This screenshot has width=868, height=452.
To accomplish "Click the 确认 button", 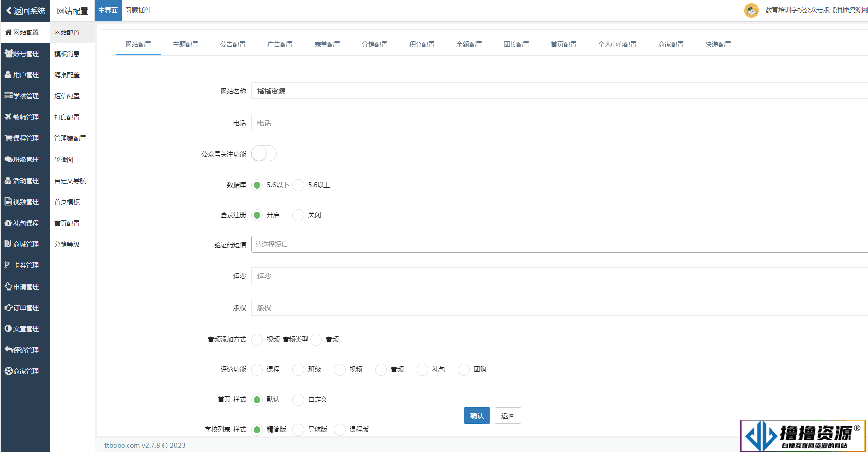I will click(x=477, y=416).
